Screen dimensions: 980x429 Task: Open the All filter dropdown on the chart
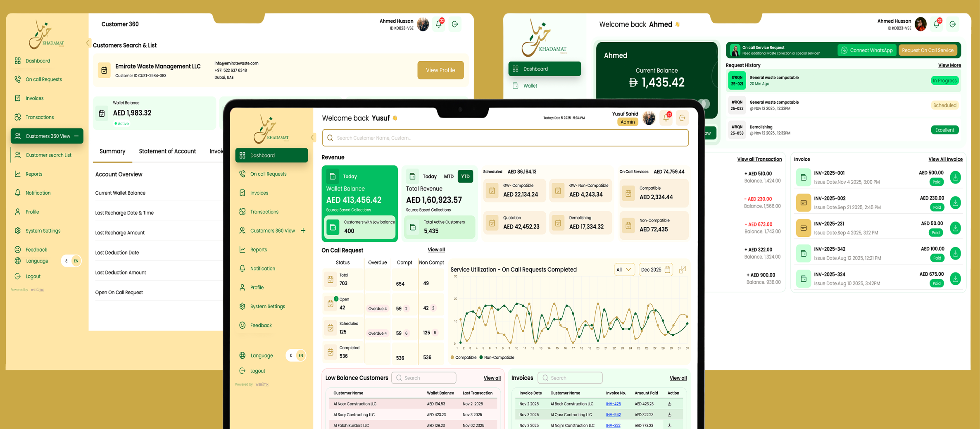(x=624, y=269)
